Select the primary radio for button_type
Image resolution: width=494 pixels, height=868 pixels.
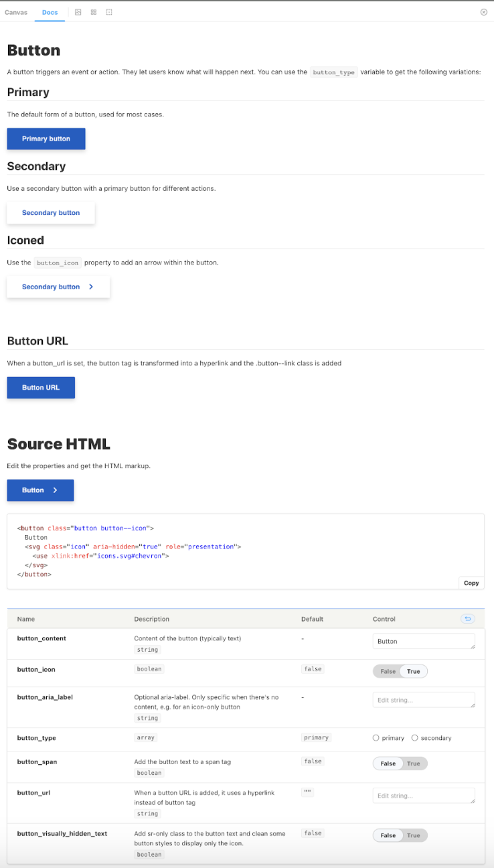click(x=376, y=738)
